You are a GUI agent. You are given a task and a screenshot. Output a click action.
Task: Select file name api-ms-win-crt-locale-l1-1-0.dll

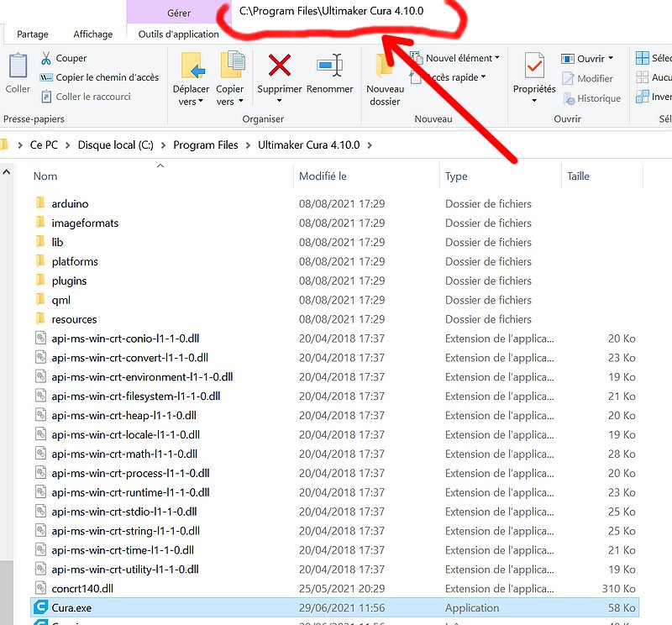[x=125, y=434]
